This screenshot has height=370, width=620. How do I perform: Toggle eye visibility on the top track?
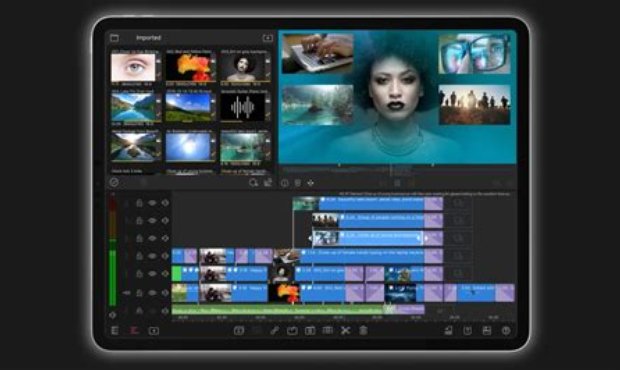(152, 203)
